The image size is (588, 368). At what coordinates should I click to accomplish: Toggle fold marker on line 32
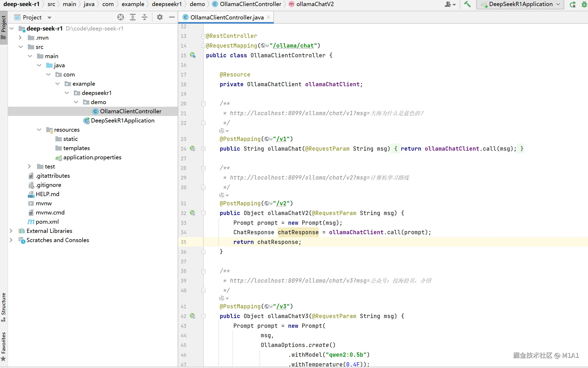click(203, 213)
